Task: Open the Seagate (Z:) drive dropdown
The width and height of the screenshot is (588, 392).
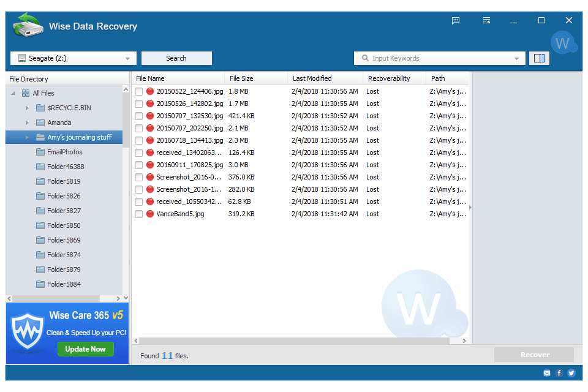Action: (73, 58)
